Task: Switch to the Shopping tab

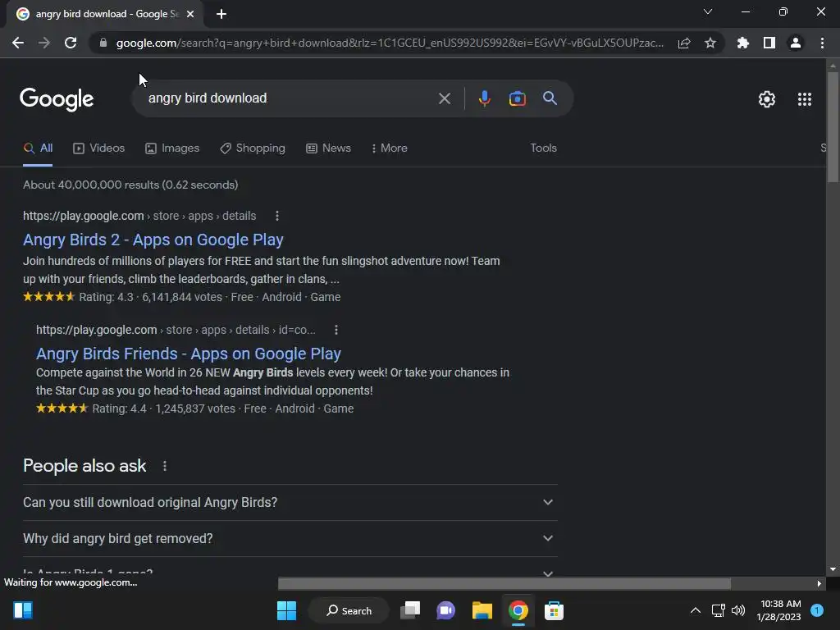Action: click(253, 148)
